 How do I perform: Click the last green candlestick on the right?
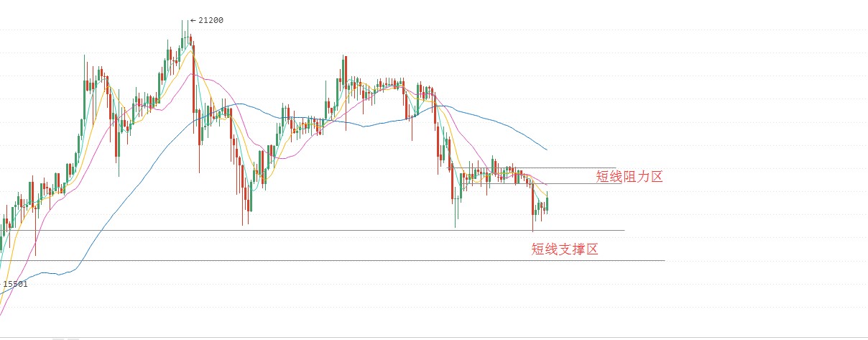(x=548, y=202)
